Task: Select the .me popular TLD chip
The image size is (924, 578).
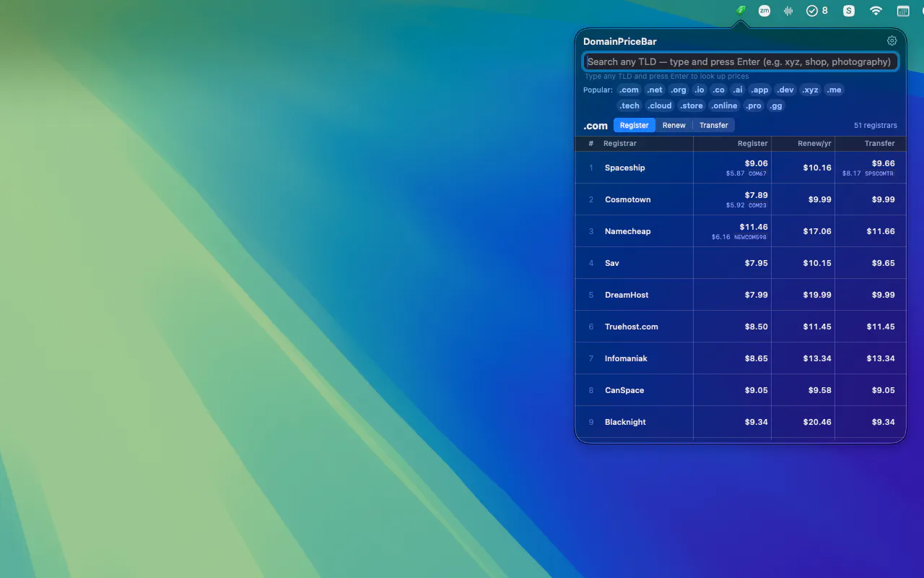Action: pyautogui.click(x=834, y=90)
